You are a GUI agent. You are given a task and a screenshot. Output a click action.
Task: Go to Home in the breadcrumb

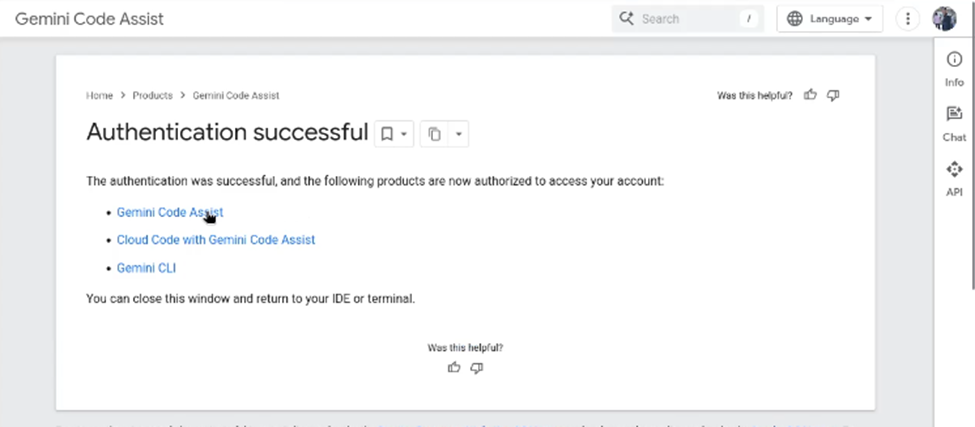tap(99, 96)
